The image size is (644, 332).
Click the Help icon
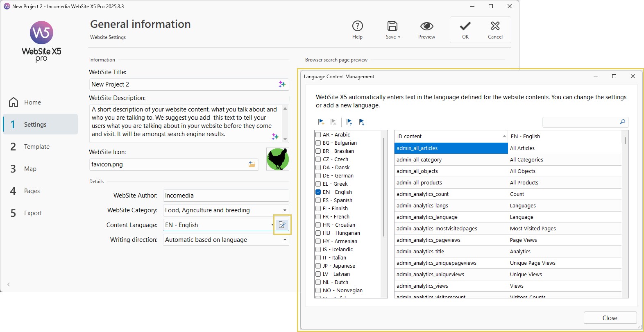tap(357, 26)
